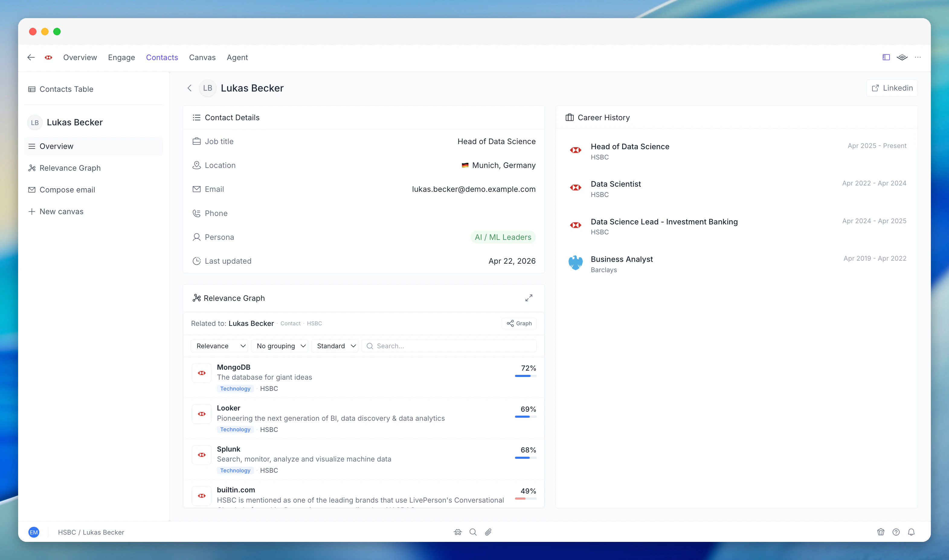The width and height of the screenshot is (949, 560).
Task: Open the Agent tab
Action: pos(237,57)
